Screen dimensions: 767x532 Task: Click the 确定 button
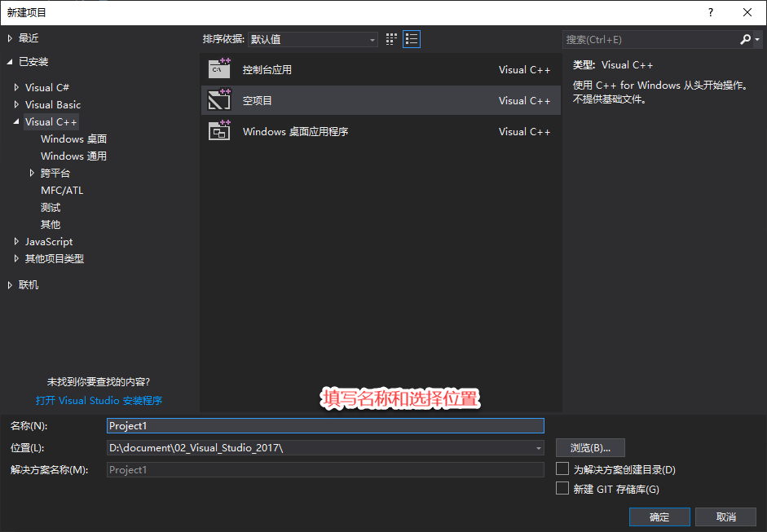(659, 517)
